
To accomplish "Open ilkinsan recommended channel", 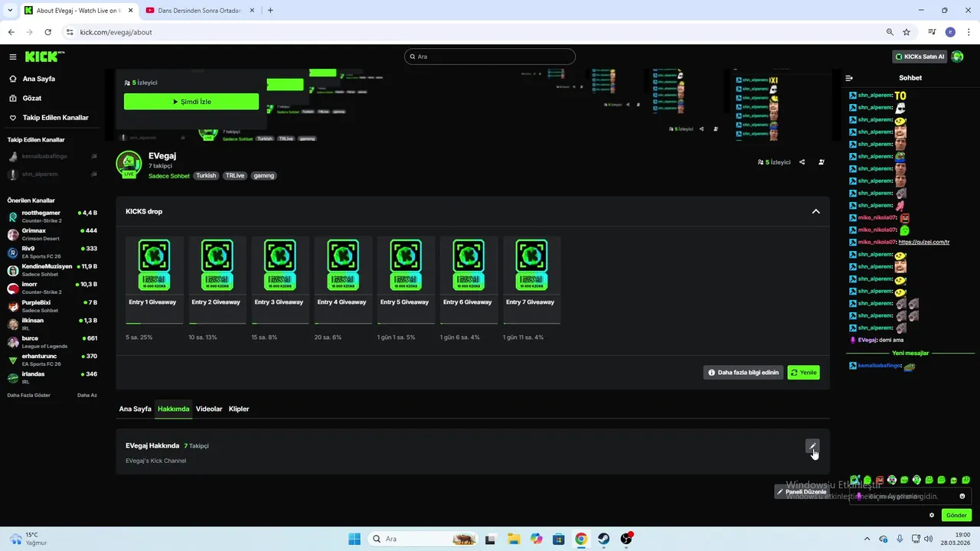I will tap(52, 324).
